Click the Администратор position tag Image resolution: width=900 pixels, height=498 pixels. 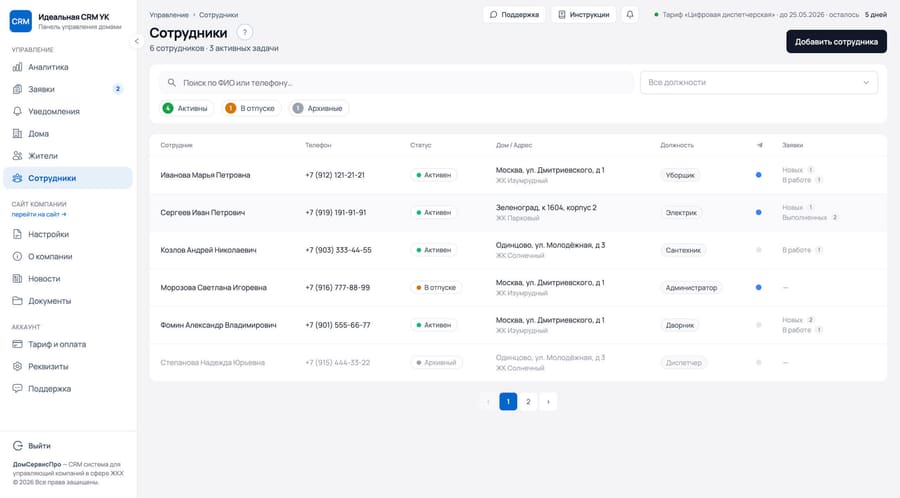click(691, 287)
